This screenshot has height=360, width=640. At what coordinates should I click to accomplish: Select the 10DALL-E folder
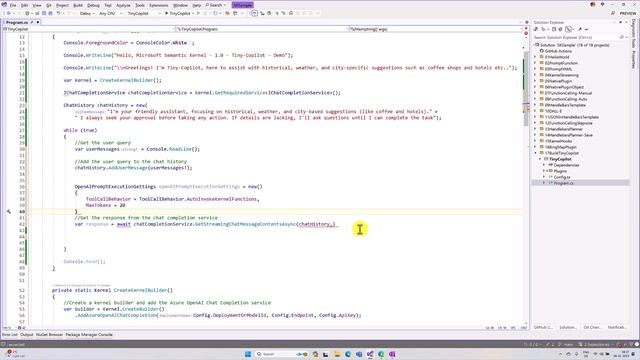(553, 111)
